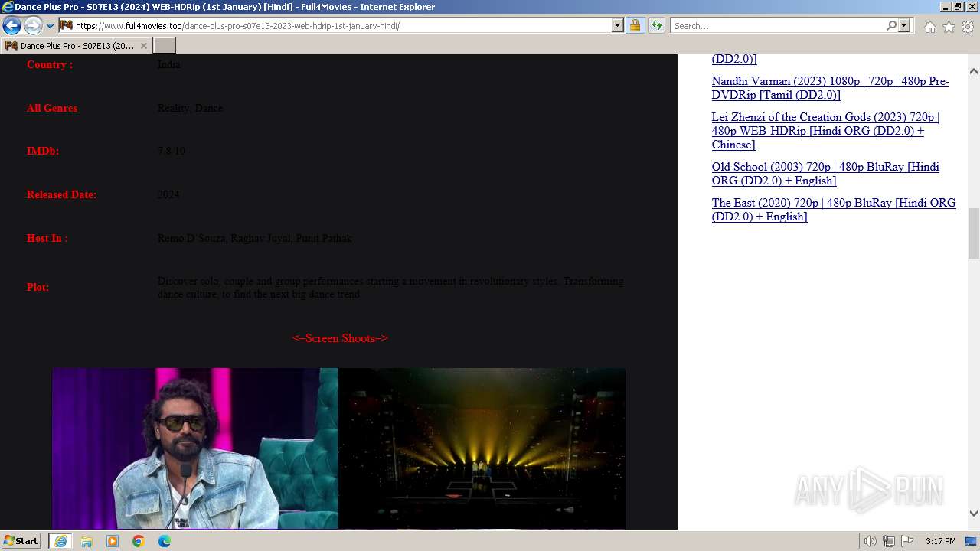The height and width of the screenshot is (551, 980).
Task: Open a new blank tab
Action: click(165, 45)
